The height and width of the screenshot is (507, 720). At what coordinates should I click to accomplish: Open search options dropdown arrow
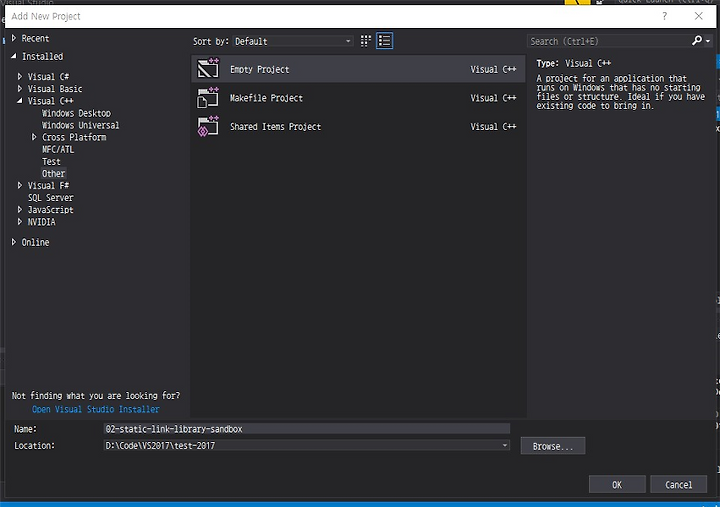click(x=708, y=41)
